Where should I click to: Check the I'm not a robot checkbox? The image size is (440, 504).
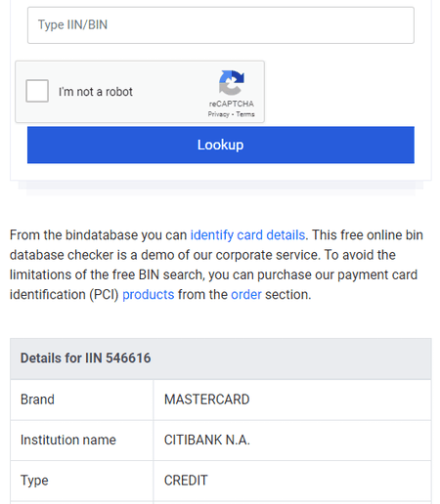(x=37, y=91)
